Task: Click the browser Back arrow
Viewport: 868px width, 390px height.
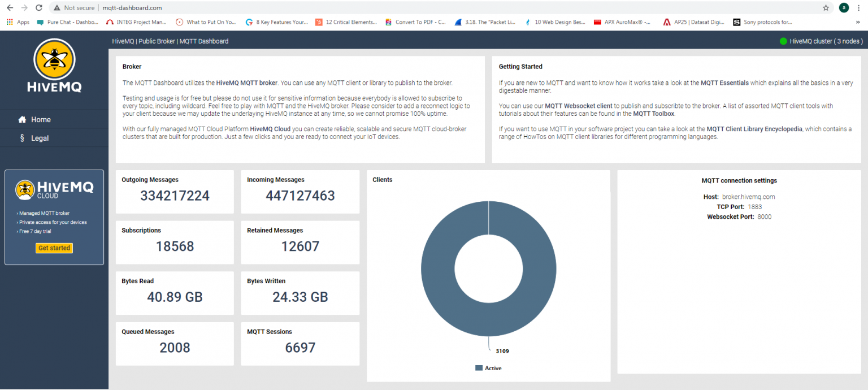Action: coord(10,8)
